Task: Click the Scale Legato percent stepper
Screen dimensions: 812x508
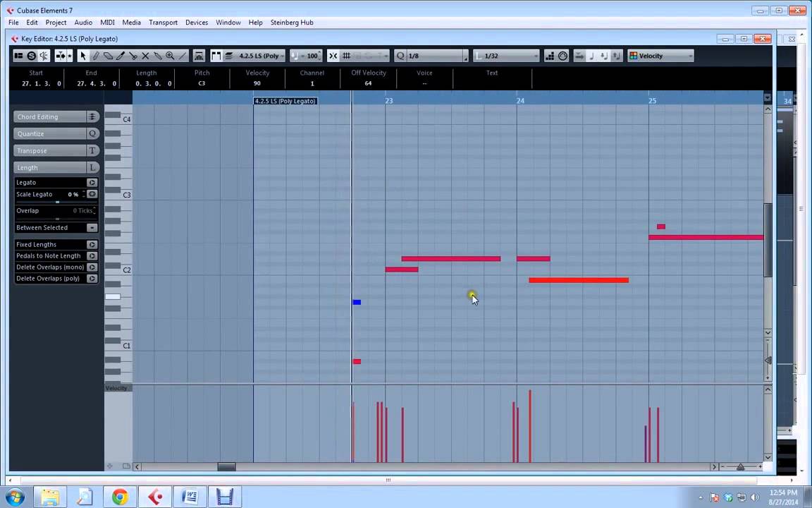Action: pyautogui.click(x=83, y=194)
